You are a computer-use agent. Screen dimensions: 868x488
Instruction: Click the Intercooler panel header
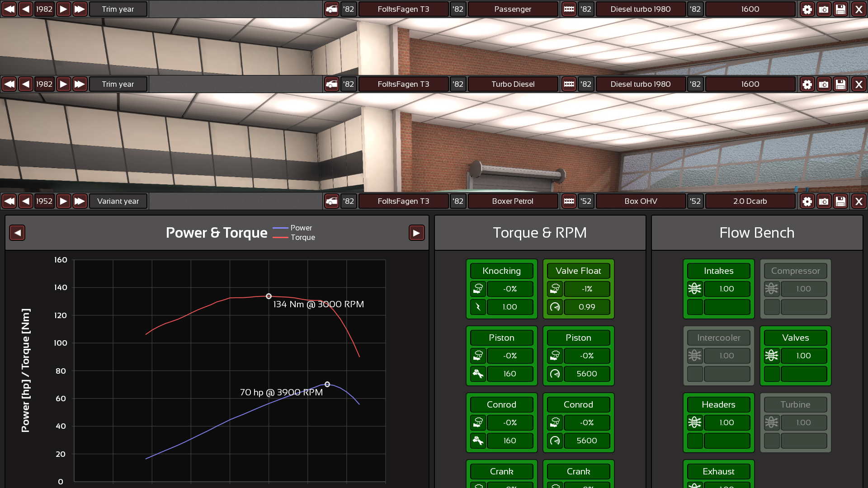(x=718, y=338)
